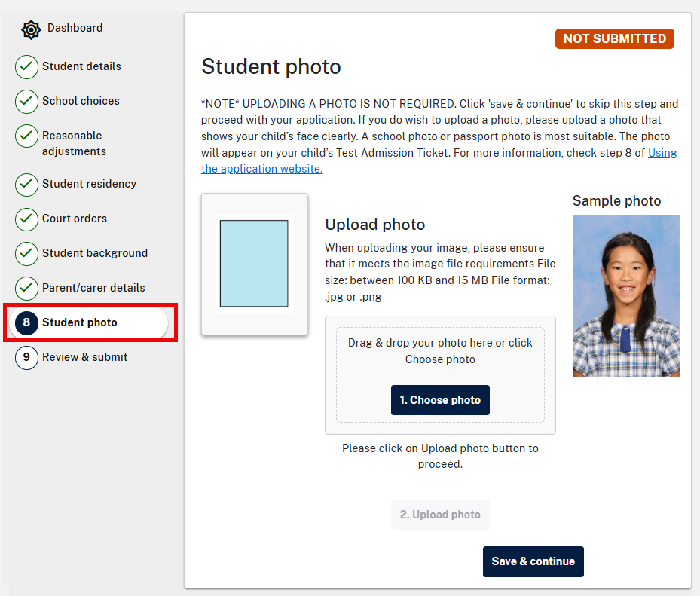Click the Parent/carer details checkmark icon
The height and width of the screenshot is (596, 700).
coord(26,289)
